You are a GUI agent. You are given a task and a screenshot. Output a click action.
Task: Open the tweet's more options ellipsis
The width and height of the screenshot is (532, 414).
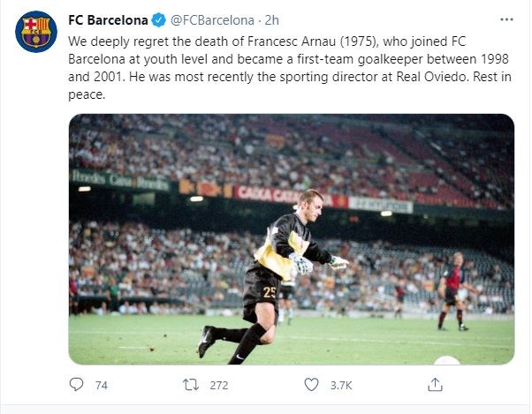tap(505, 19)
